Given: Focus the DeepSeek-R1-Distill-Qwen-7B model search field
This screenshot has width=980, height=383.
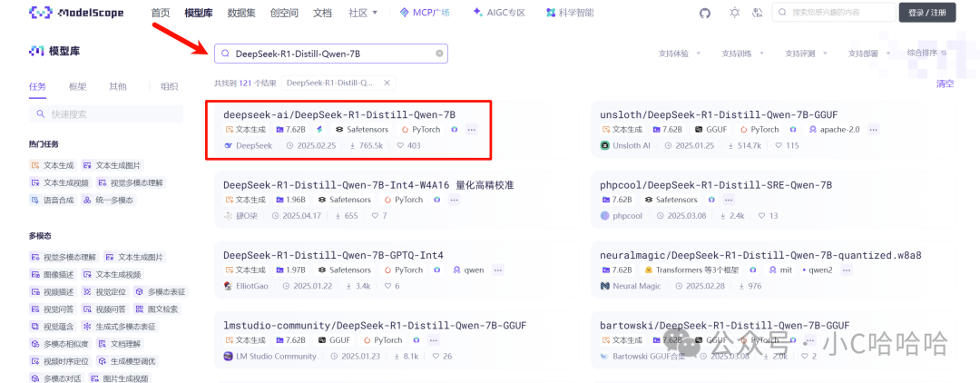Looking at the screenshot, I should 331,54.
